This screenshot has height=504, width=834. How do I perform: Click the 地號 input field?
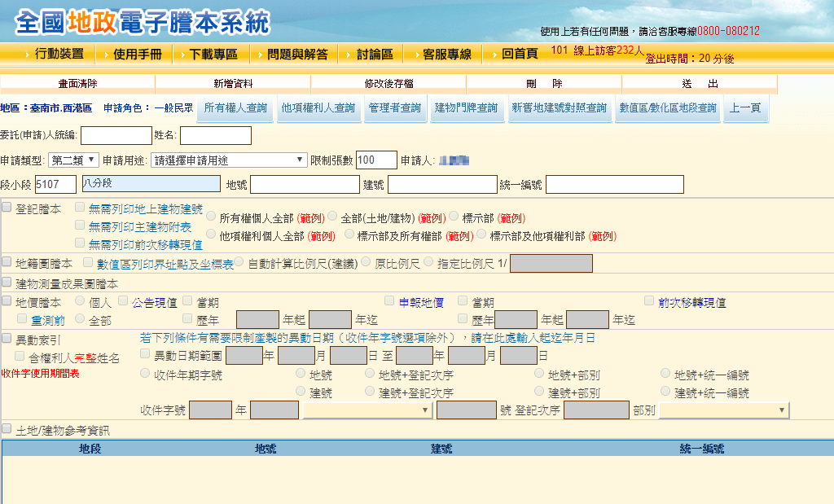[303, 184]
